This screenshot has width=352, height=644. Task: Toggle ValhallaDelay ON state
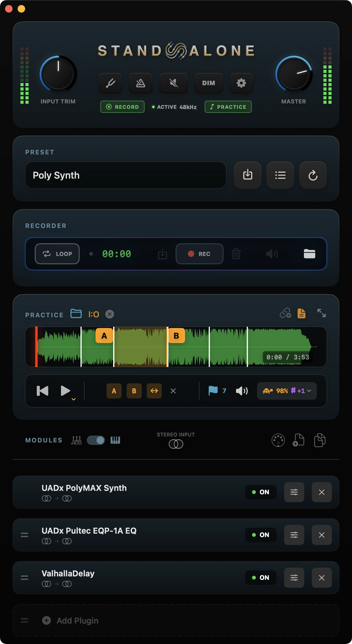tap(261, 578)
